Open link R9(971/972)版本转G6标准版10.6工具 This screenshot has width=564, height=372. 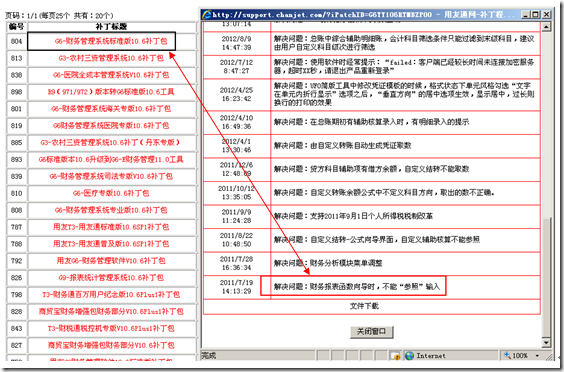111,92
